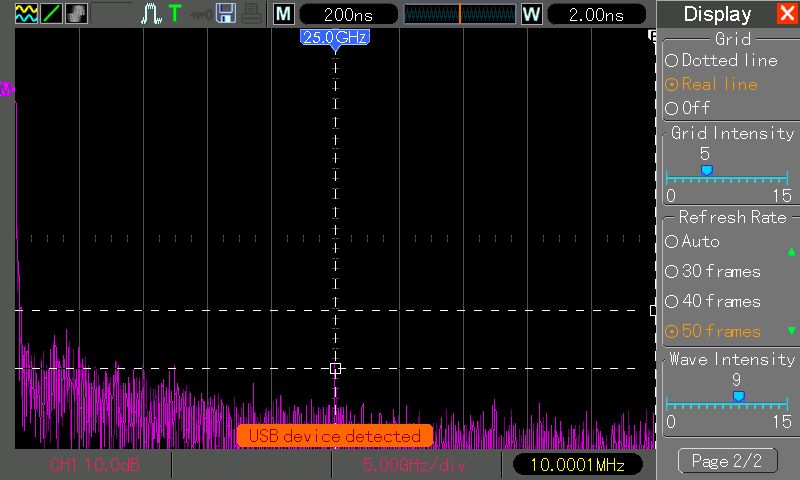This screenshot has height=480, width=800.
Task: Click the 10.0001MHz frequency readout
Action: [x=577, y=465]
